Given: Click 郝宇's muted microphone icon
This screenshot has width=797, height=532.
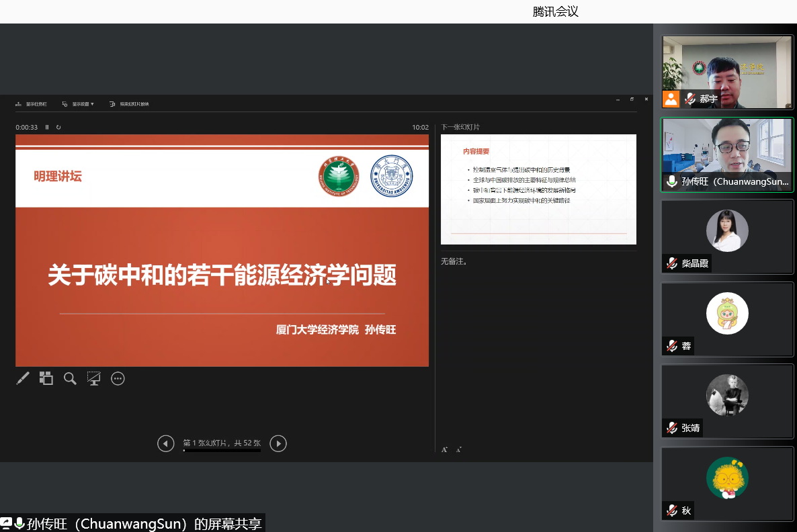Looking at the screenshot, I should click(x=690, y=99).
